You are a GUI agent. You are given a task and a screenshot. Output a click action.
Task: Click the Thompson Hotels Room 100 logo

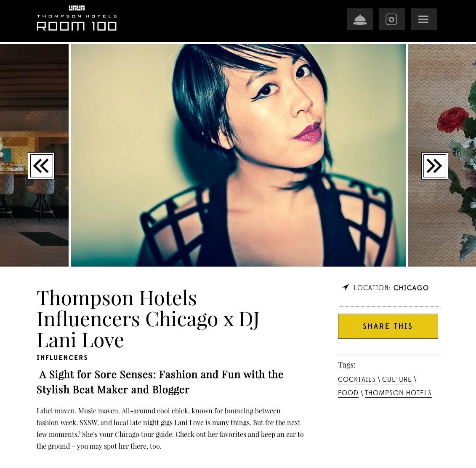(x=77, y=18)
